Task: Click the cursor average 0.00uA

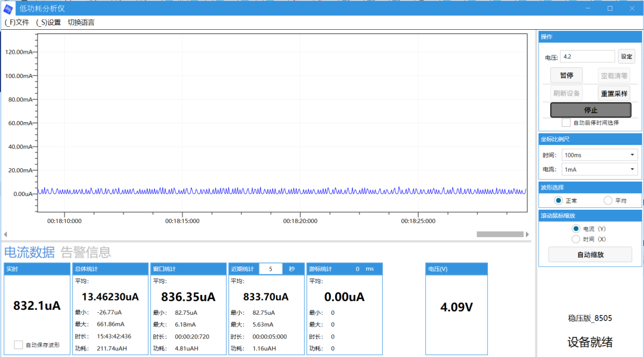Action: click(x=344, y=297)
